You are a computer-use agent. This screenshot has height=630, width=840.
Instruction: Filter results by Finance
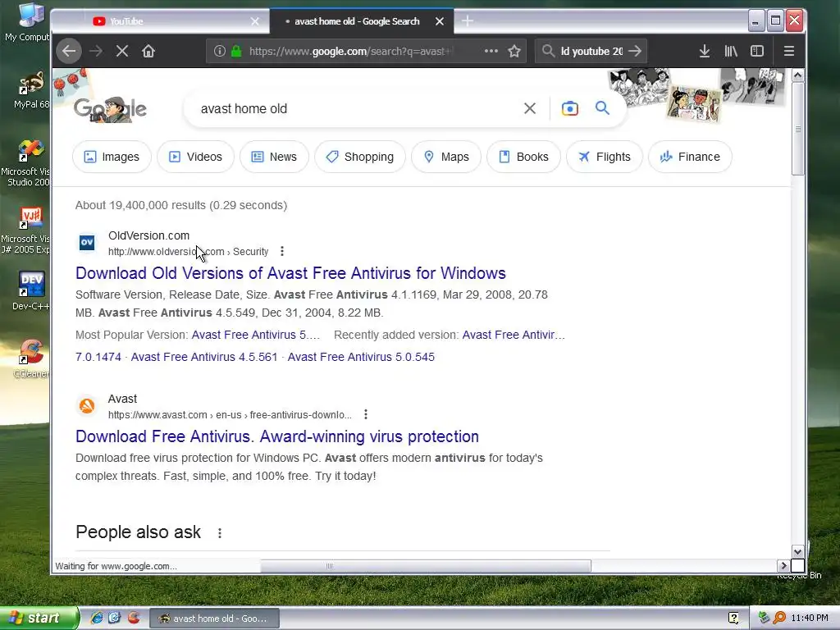(x=690, y=157)
